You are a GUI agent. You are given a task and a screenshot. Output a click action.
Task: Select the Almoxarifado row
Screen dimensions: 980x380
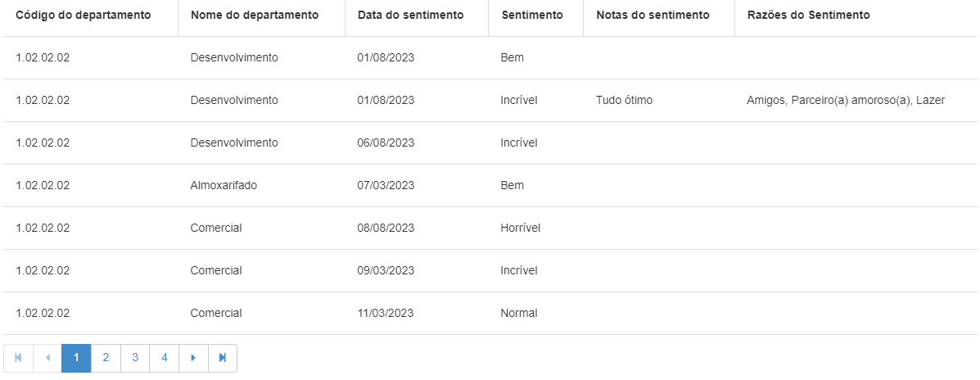coord(224,186)
